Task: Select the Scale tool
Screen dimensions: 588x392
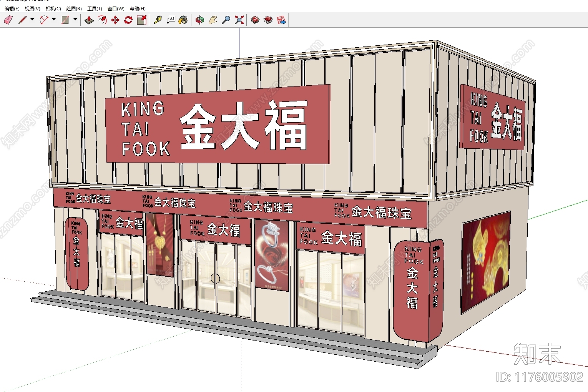Action: click(141, 20)
